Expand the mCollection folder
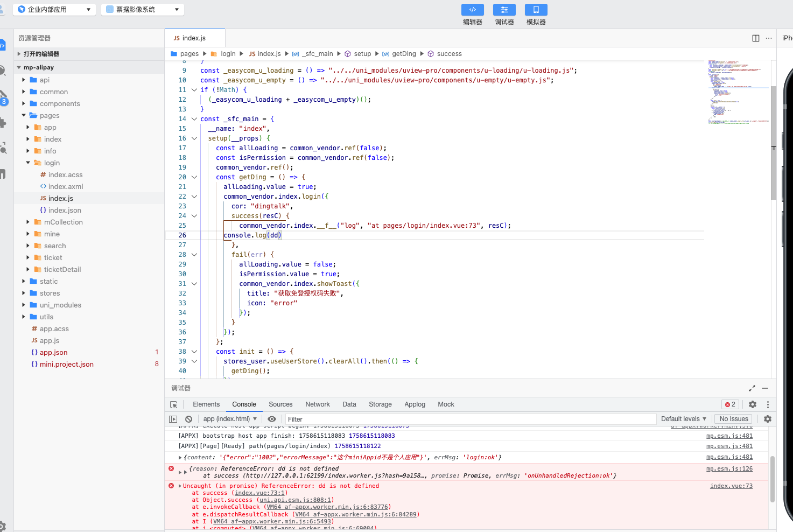Image resolution: width=793 pixels, height=532 pixels. click(x=63, y=222)
